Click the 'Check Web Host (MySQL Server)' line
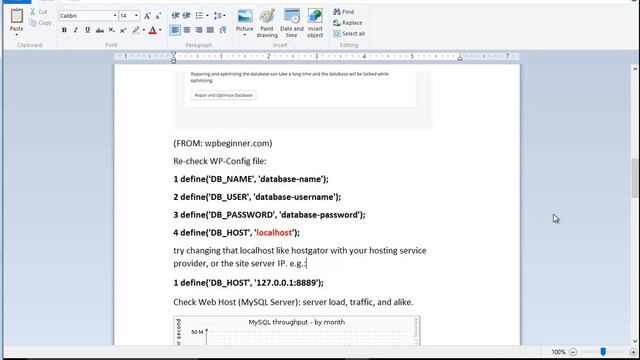This screenshot has height=360, width=640. coord(293,302)
